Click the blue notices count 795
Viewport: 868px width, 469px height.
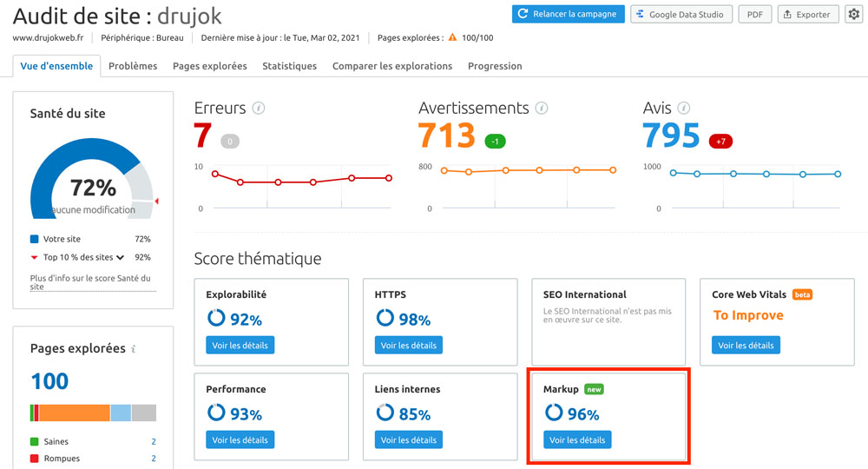pyautogui.click(x=671, y=135)
